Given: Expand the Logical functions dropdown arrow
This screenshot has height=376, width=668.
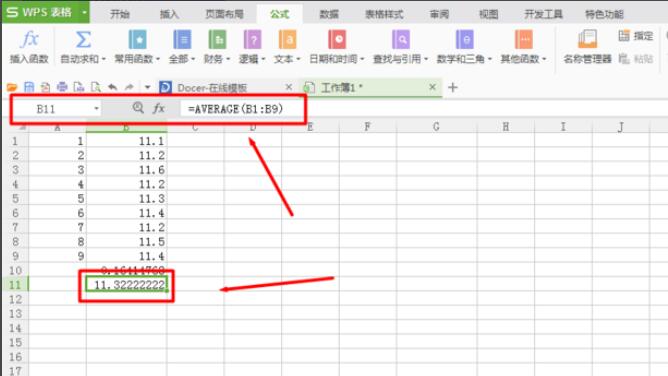Looking at the screenshot, I should tap(263, 59).
